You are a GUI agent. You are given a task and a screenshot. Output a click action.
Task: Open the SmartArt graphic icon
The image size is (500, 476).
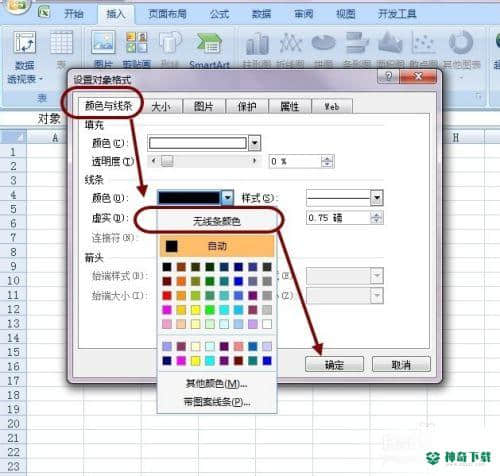tap(209, 43)
